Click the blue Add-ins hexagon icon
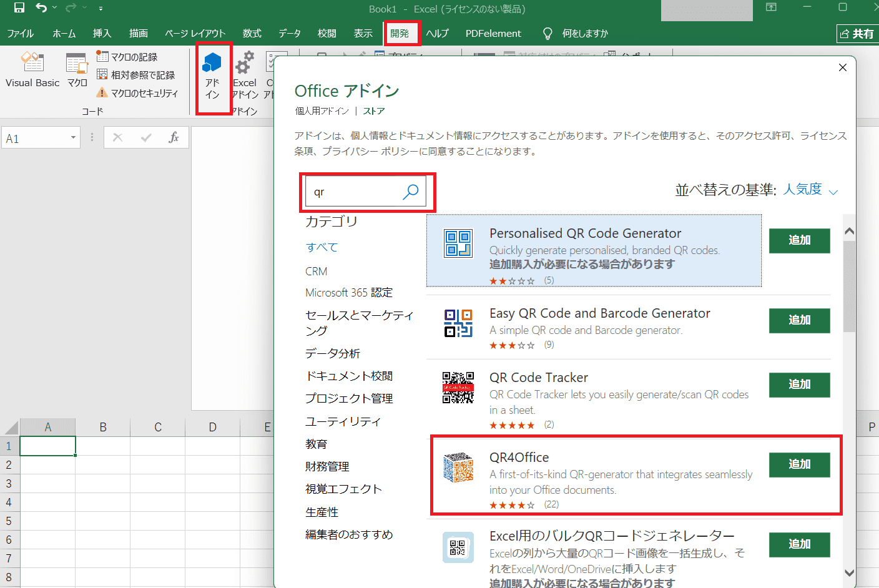879x588 pixels. coord(212,63)
